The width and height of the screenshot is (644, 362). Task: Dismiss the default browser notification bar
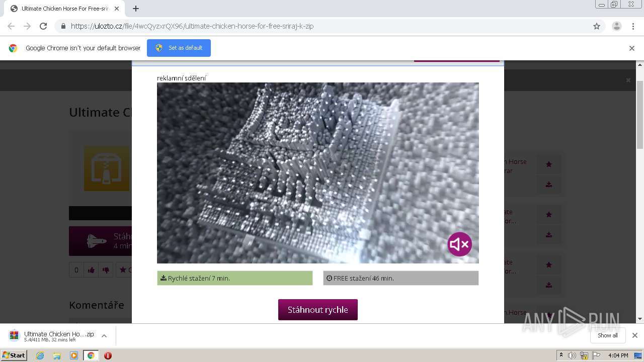pos(631,48)
